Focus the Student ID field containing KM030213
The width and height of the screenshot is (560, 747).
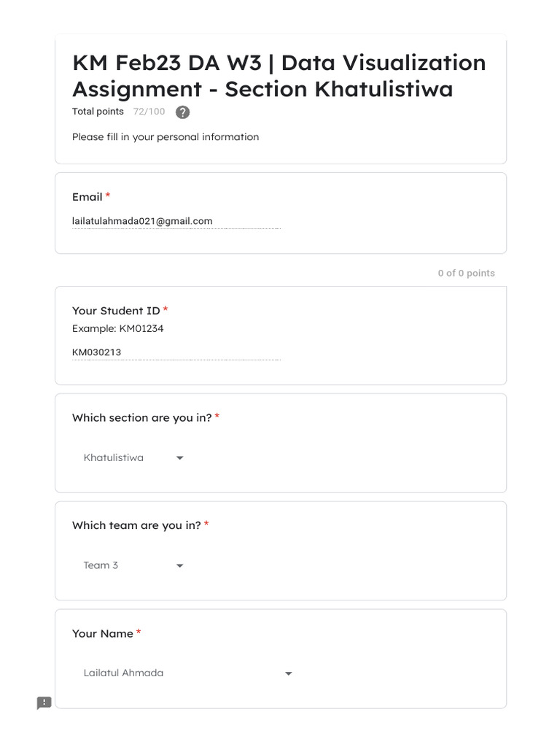coord(176,352)
